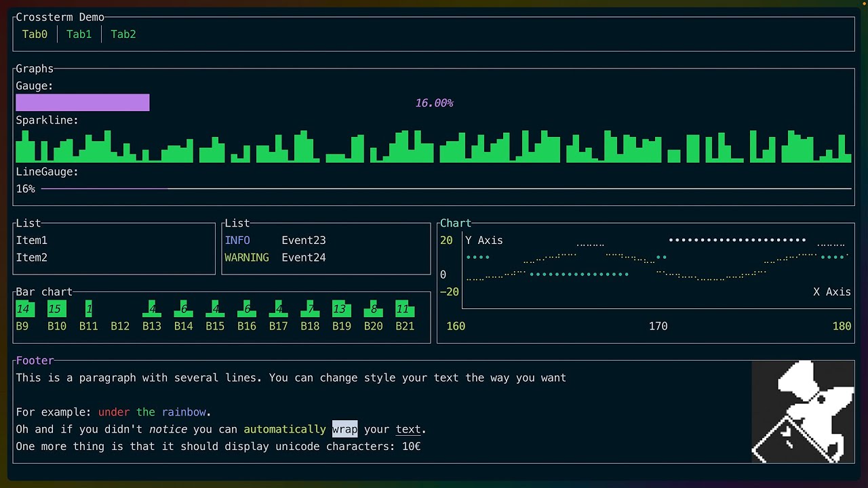Click the Chart block title

456,223
